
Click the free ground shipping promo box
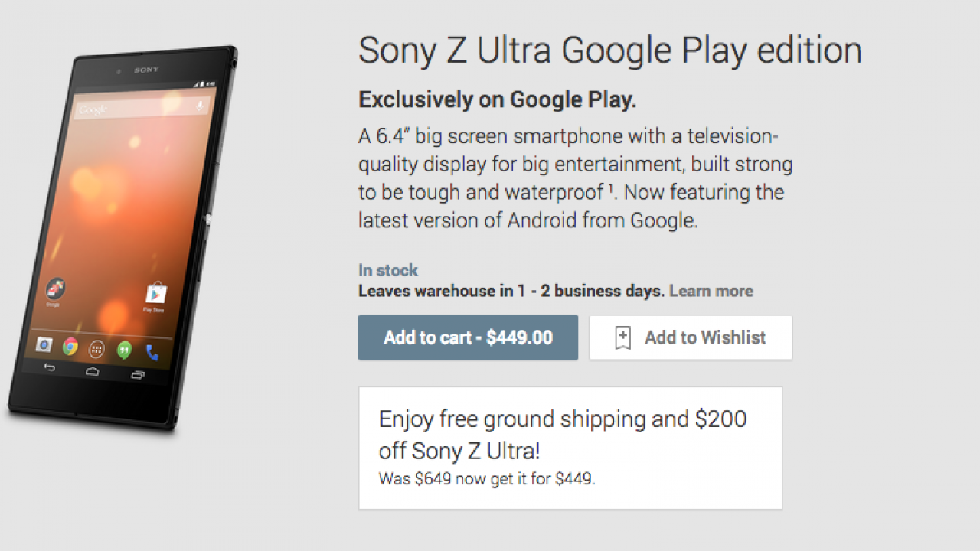point(570,448)
